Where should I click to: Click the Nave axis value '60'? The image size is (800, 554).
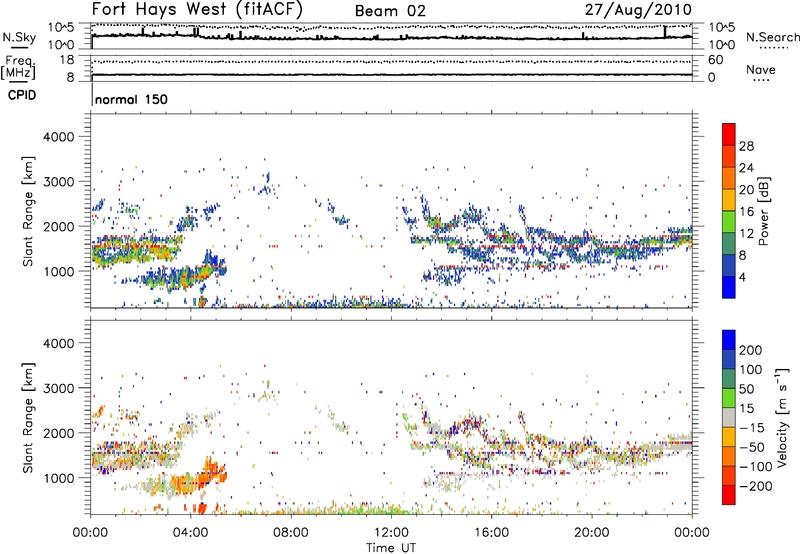[715, 60]
